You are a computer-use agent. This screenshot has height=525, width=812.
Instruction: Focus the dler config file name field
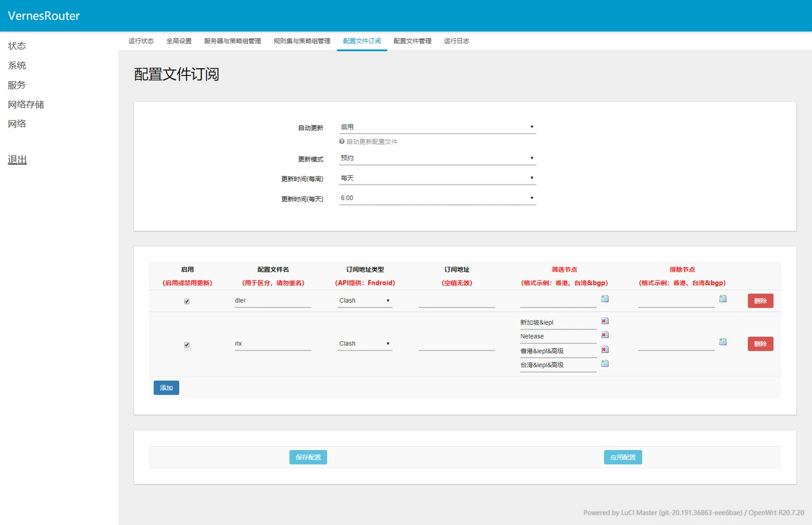coord(273,301)
